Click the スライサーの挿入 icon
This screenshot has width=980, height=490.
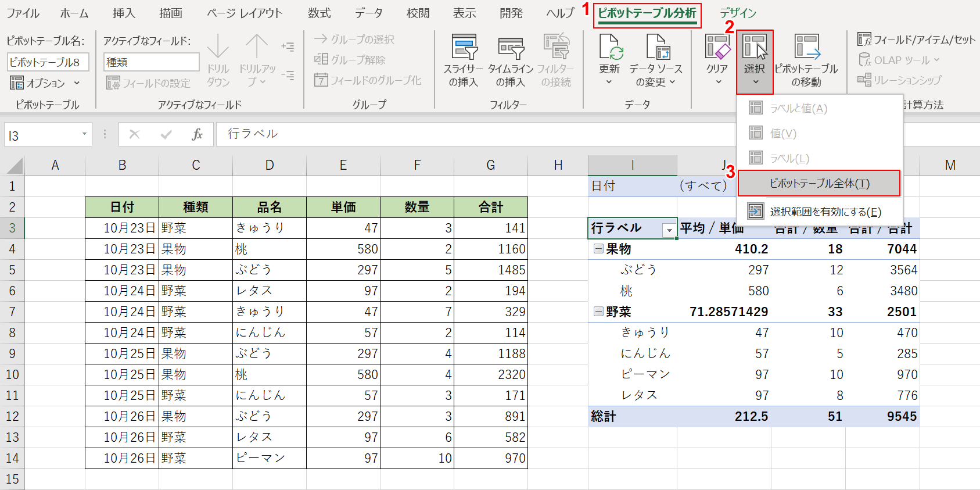[x=464, y=47]
